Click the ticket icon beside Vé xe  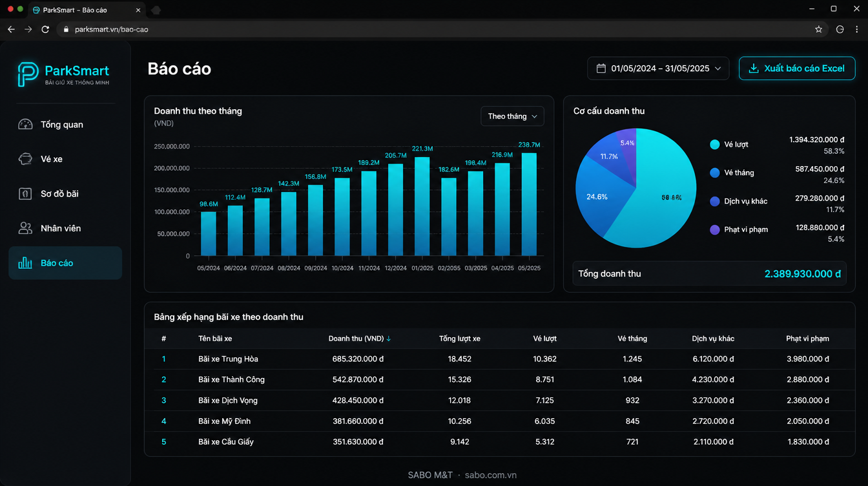(x=25, y=159)
